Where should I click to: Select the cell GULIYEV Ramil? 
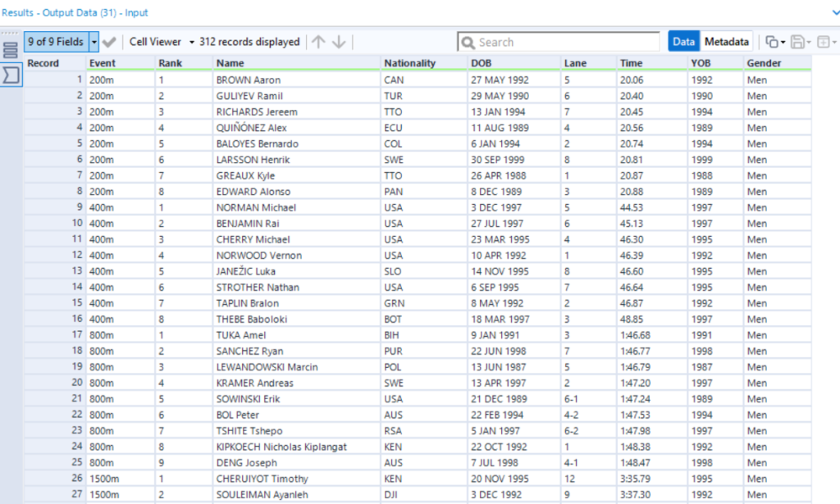click(x=297, y=96)
